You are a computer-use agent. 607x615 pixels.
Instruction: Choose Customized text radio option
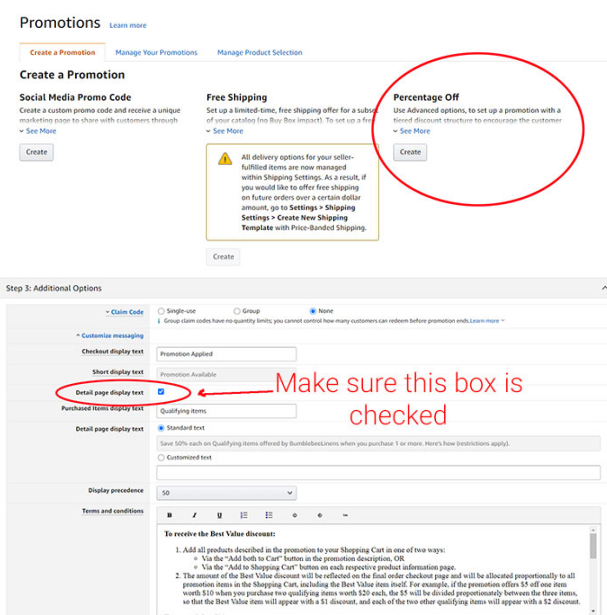pos(161,457)
